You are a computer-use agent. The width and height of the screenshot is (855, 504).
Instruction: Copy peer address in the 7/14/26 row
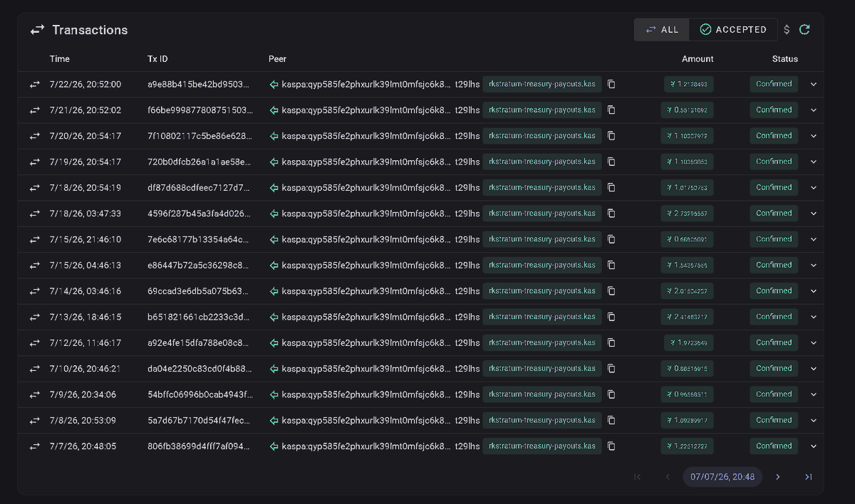pos(611,291)
